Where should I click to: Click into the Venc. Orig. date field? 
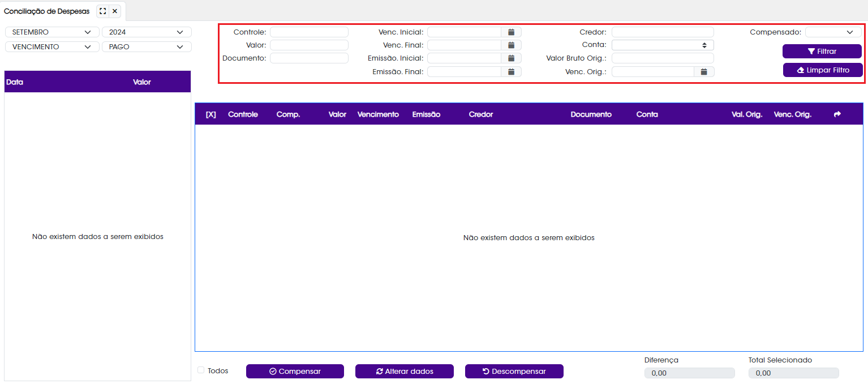pyautogui.click(x=653, y=71)
